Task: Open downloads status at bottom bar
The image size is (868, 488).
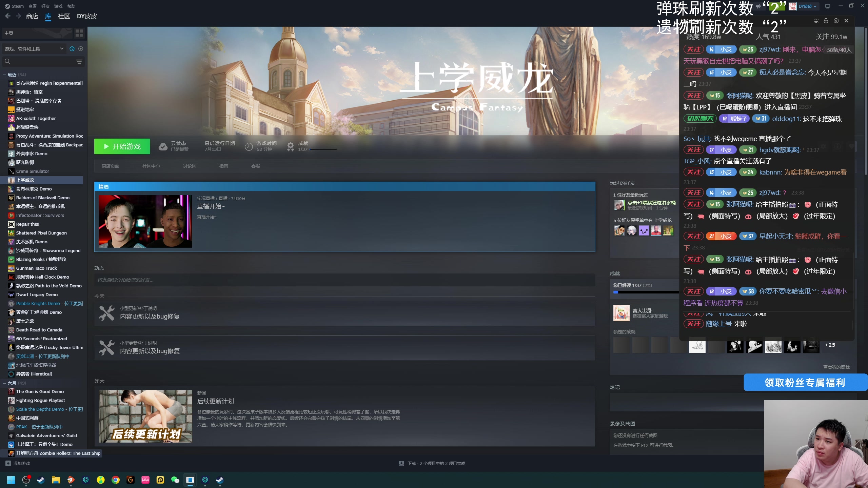Action: [432, 463]
